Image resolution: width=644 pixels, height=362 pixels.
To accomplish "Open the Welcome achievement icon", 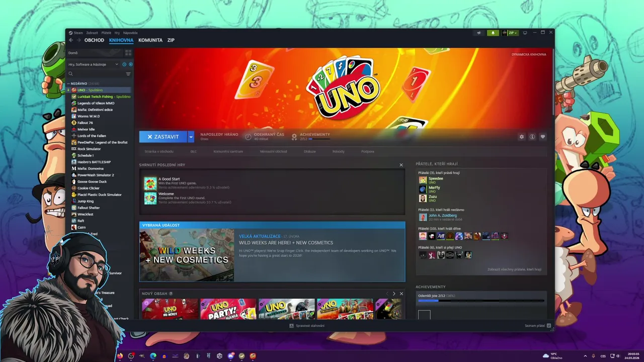I will [150, 198].
